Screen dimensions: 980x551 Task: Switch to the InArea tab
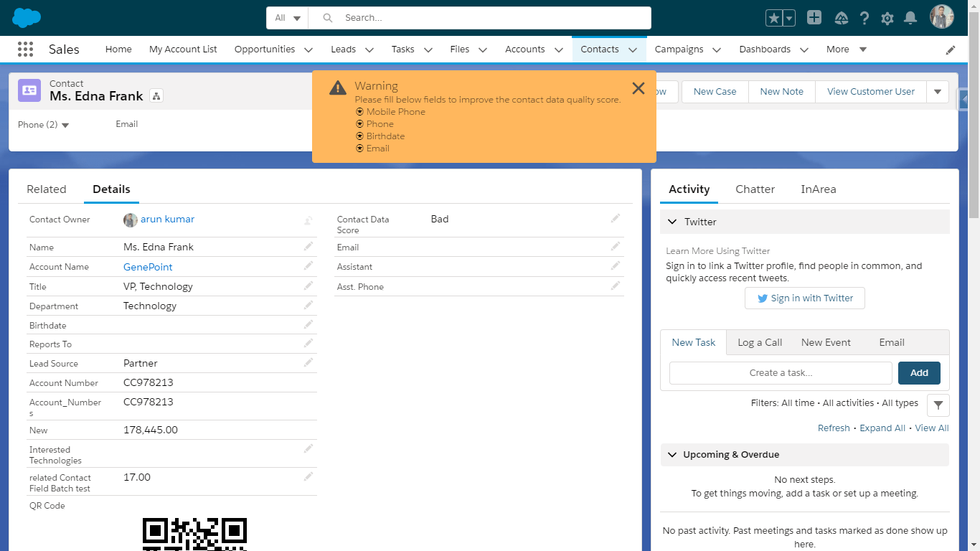(819, 189)
